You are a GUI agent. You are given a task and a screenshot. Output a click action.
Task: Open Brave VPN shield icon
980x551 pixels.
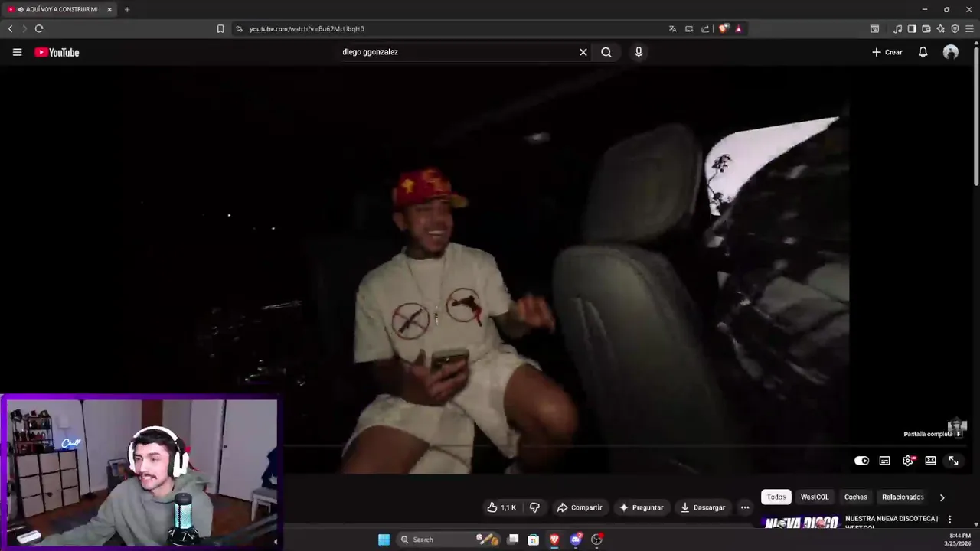tap(955, 28)
